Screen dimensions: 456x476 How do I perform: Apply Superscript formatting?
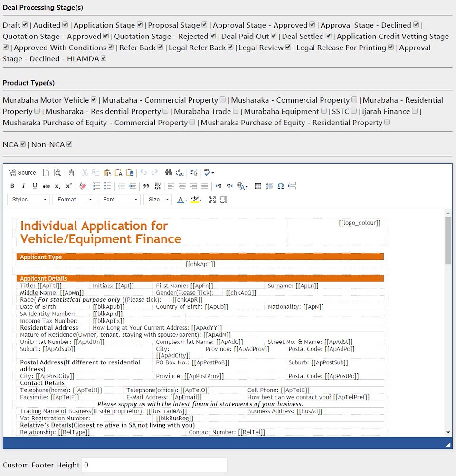[69, 186]
